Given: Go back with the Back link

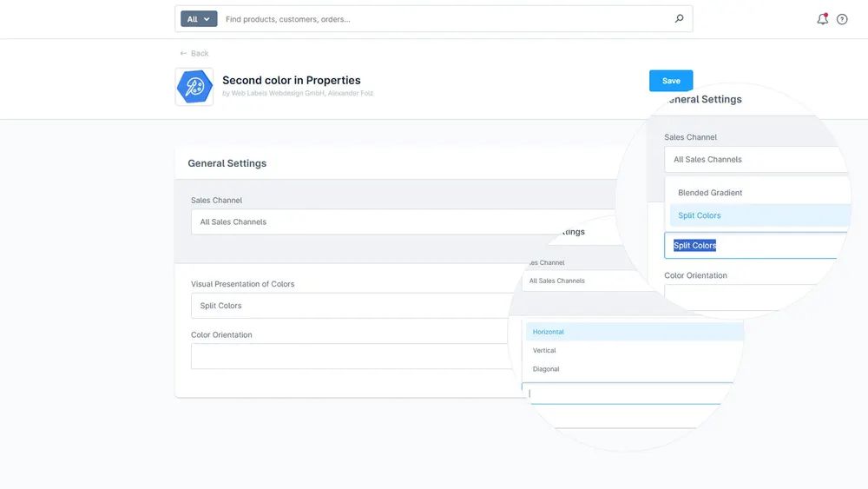Looking at the screenshot, I should 194,53.
